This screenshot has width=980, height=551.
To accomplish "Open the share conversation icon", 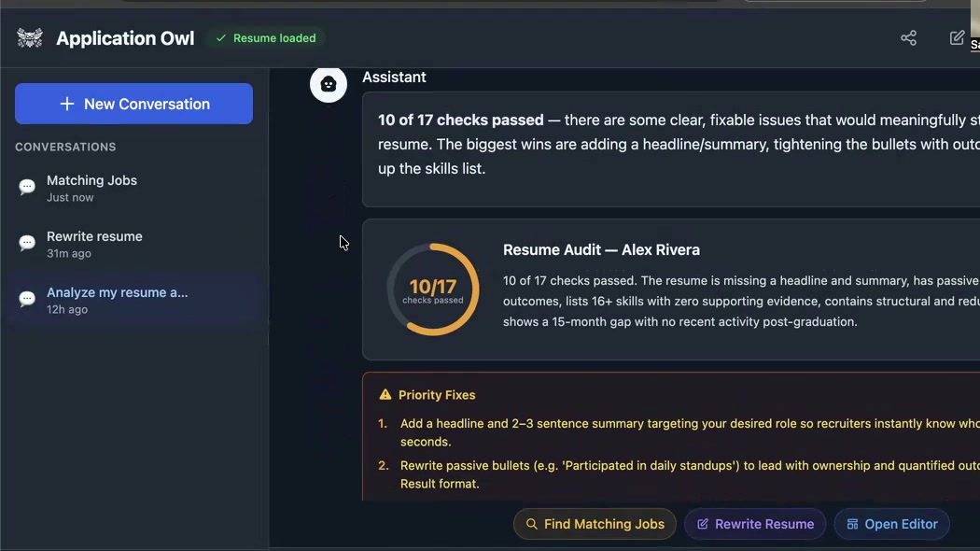I will pyautogui.click(x=908, y=37).
